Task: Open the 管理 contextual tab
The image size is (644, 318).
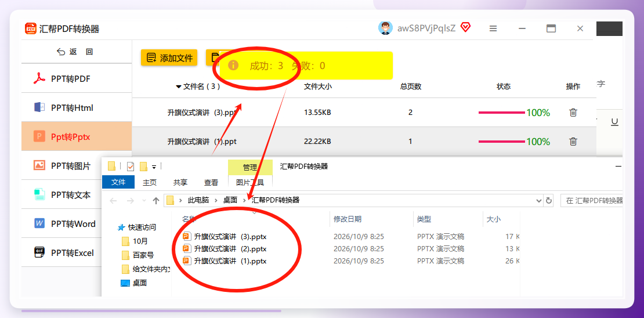Action: tap(250, 167)
